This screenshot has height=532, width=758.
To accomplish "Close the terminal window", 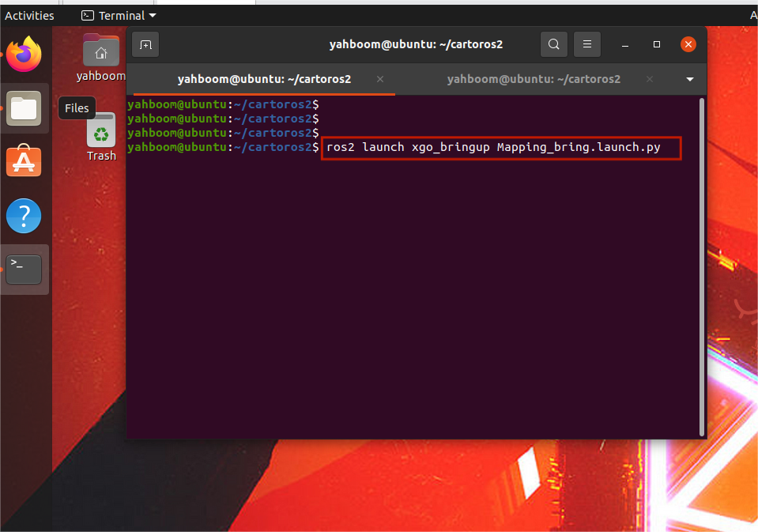I will click(x=688, y=44).
